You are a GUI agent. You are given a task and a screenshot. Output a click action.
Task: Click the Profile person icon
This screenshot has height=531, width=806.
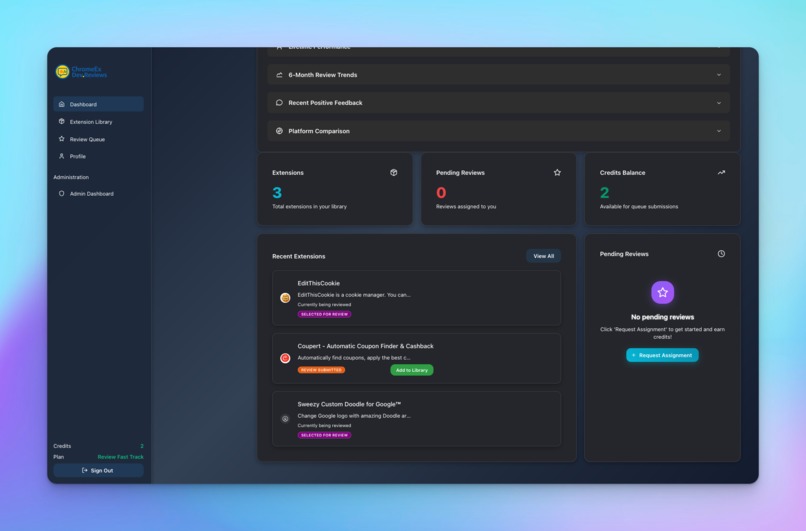click(x=62, y=156)
